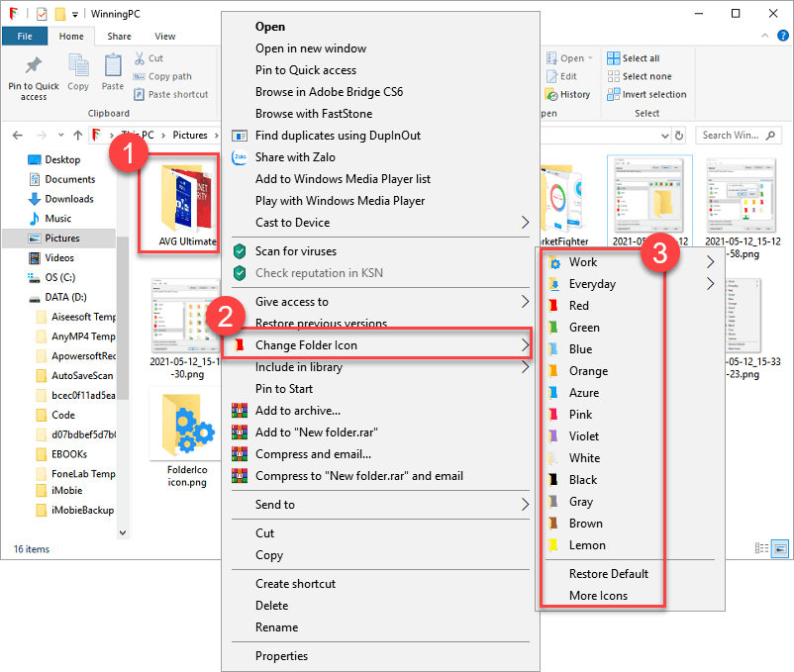This screenshot has height=672, width=794.
Task: Click WinRAR icon beside Add to archive
Action: point(239,411)
